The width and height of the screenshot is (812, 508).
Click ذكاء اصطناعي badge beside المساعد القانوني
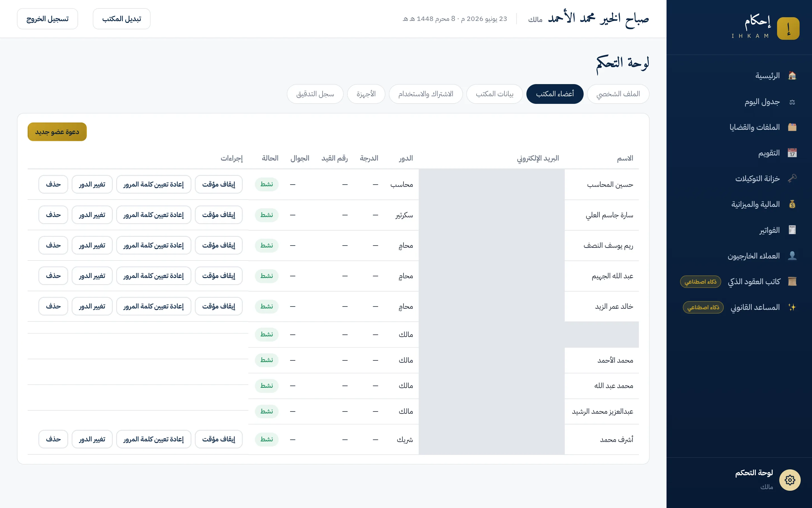click(x=703, y=307)
